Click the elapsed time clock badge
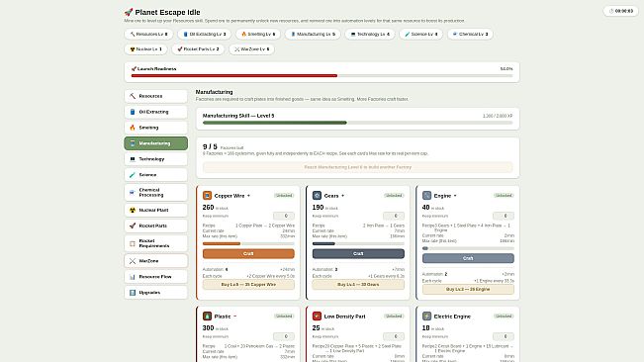The width and height of the screenshot is (644, 362). 620,11
